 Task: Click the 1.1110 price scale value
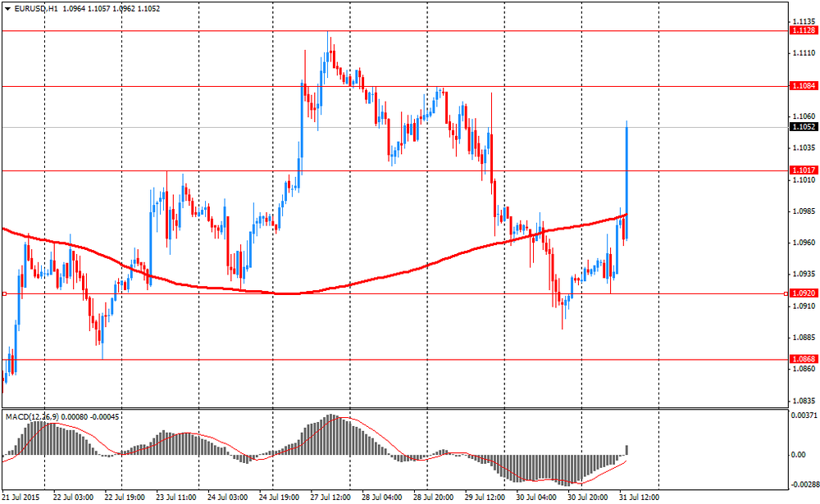point(804,53)
